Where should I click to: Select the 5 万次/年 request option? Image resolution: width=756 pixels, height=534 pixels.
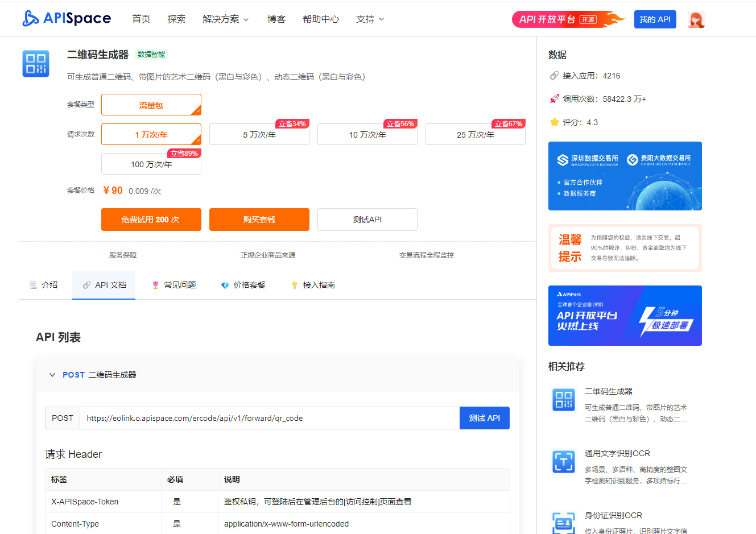pos(259,134)
